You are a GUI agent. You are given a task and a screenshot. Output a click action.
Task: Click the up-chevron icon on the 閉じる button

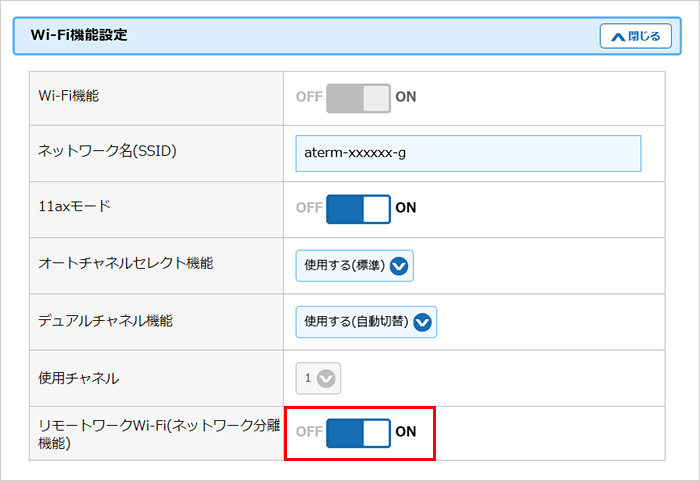(x=616, y=36)
